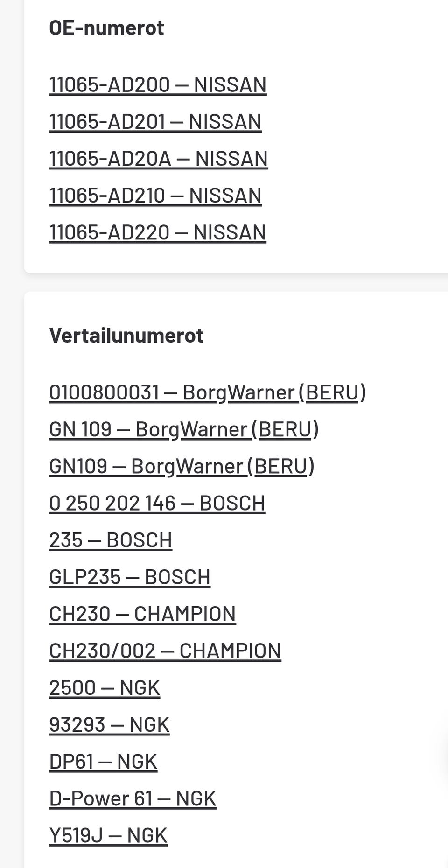Click the 235 — BOSCH link
The width and height of the screenshot is (448, 868).
click(x=111, y=540)
